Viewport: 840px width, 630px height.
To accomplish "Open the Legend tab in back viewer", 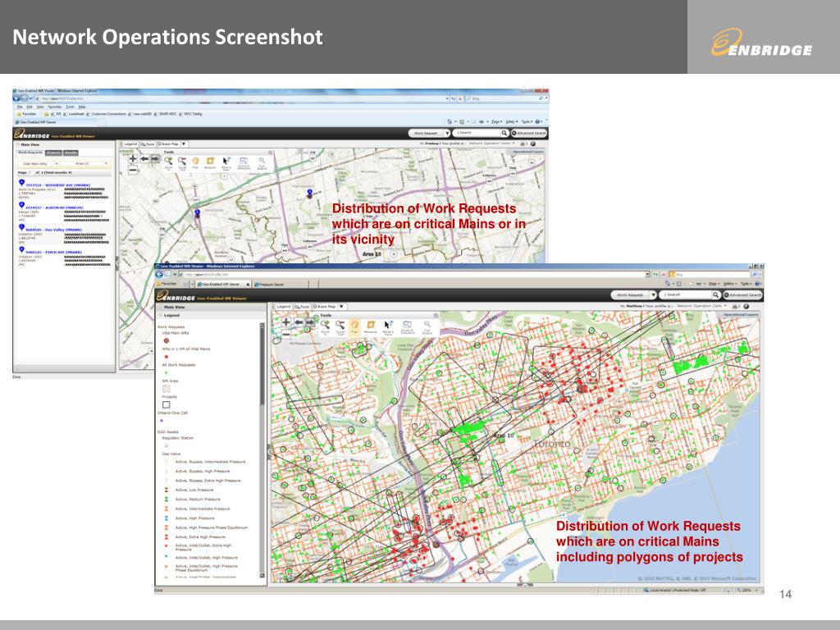I will pos(129,144).
